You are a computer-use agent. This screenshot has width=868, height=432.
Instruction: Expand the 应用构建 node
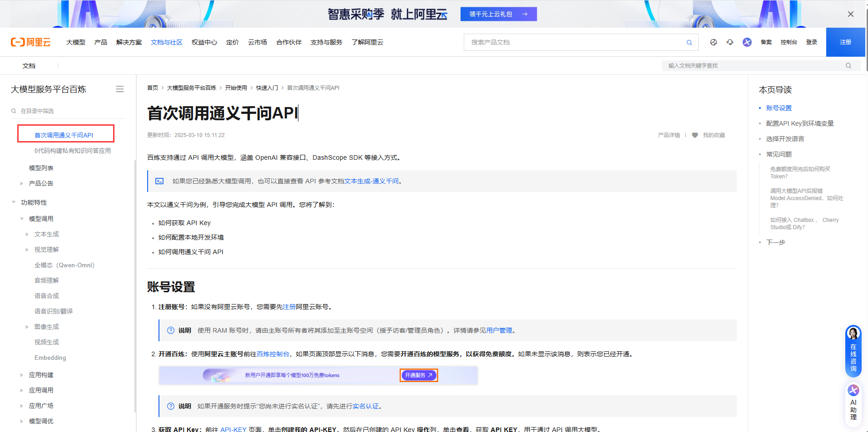tap(21, 375)
